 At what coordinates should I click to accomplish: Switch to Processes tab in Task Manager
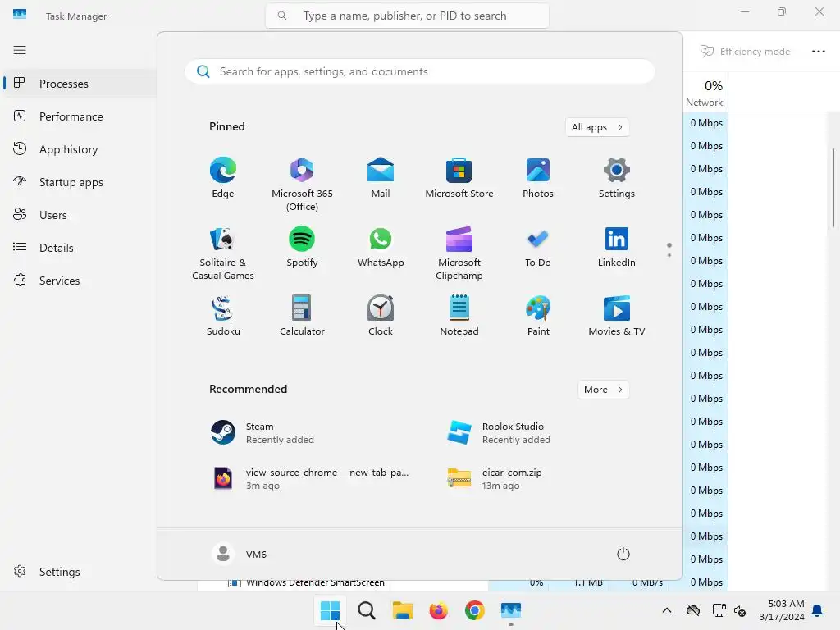[x=80, y=84]
